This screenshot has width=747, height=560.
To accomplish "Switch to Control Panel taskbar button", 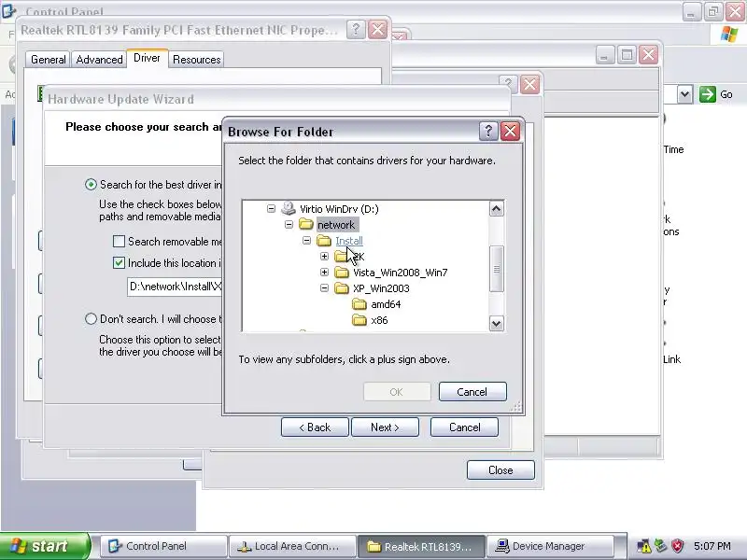I will tap(162, 546).
